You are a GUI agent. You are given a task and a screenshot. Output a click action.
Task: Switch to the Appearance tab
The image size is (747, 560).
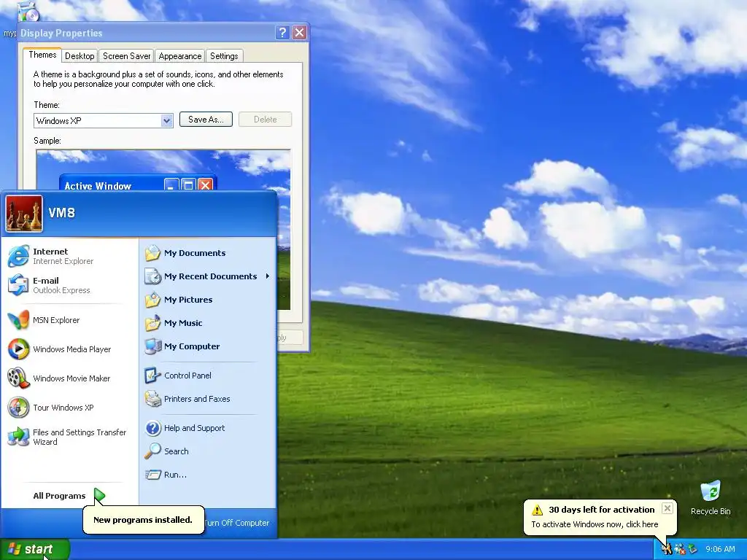(x=180, y=56)
